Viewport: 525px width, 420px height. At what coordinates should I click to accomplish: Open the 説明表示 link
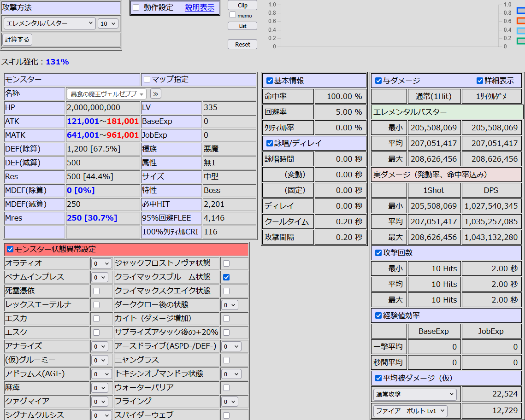pos(200,7)
